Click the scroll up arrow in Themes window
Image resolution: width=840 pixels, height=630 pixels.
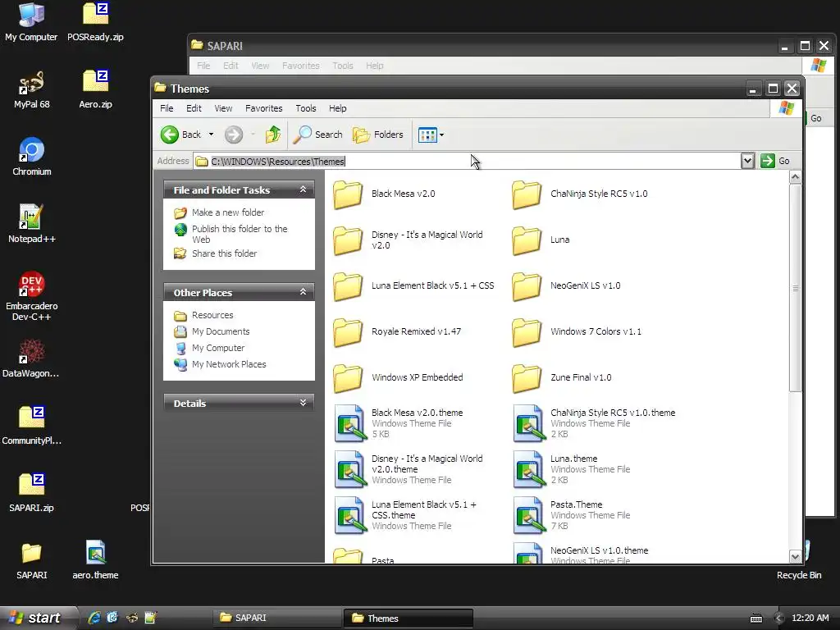point(796,177)
